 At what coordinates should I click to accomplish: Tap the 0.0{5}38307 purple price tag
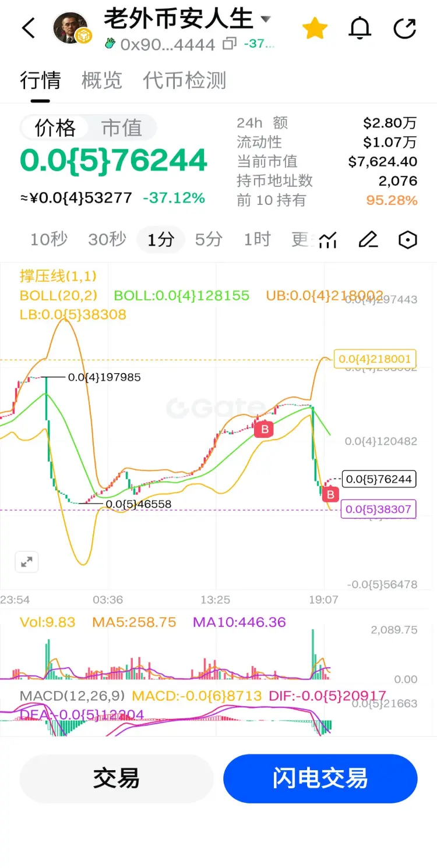pyautogui.click(x=379, y=509)
